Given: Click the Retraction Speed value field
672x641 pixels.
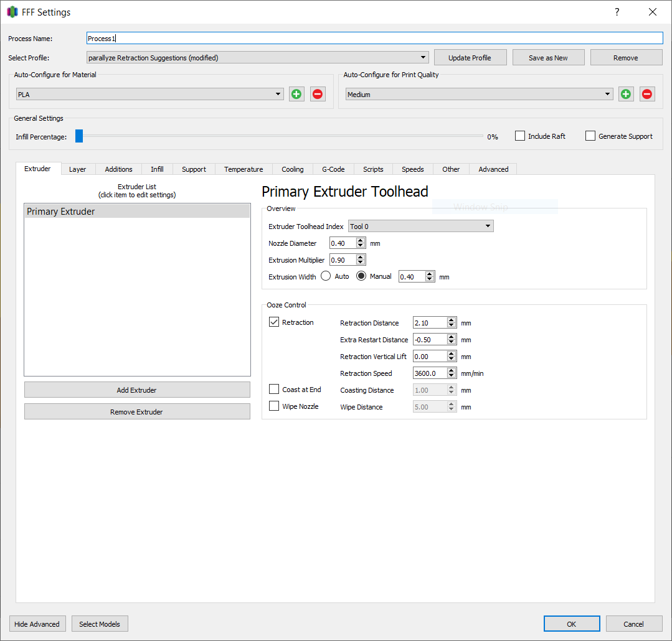Looking at the screenshot, I should (x=430, y=373).
